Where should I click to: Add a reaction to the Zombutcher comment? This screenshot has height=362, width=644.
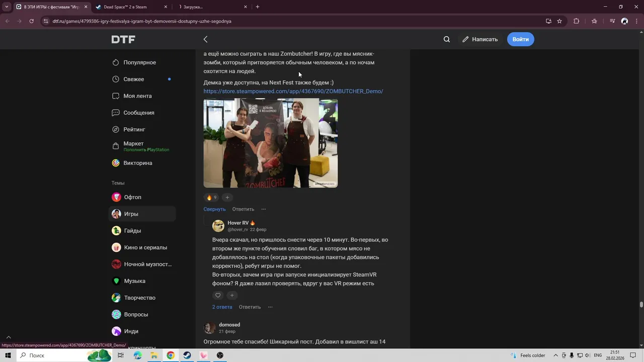tap(227, 198)
